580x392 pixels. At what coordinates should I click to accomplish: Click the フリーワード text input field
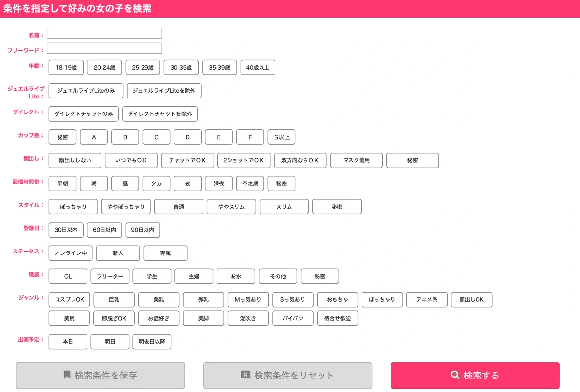tap(104, 48)
